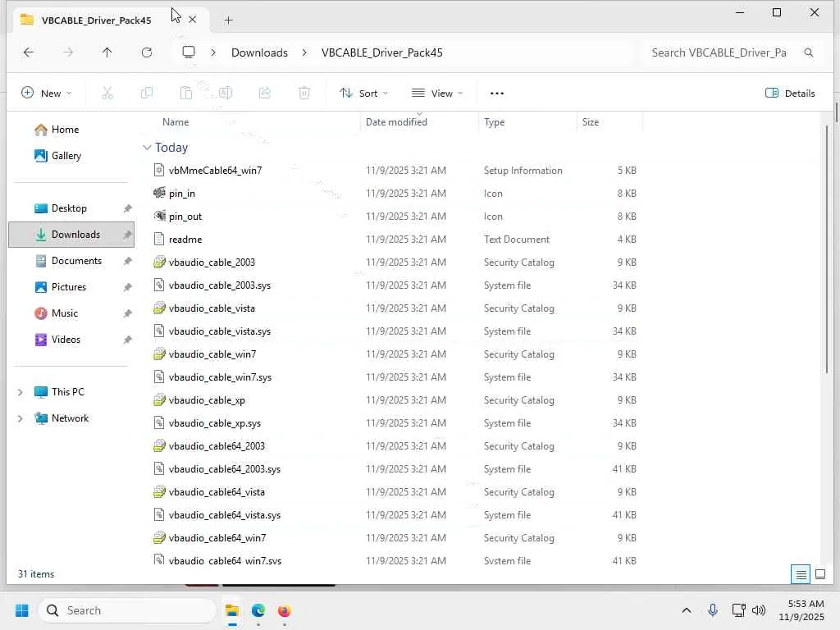Viewport: 840px width, 630px height.
Task: Click the network display icon in system tray
Action: 739,610
